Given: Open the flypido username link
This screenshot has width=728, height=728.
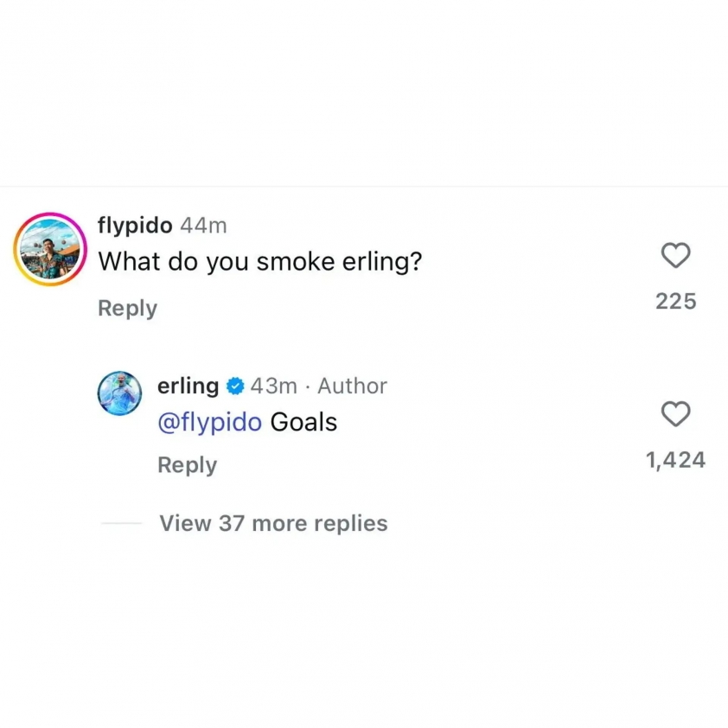Looking at the screenshot, I should click(x=135, y=226).
